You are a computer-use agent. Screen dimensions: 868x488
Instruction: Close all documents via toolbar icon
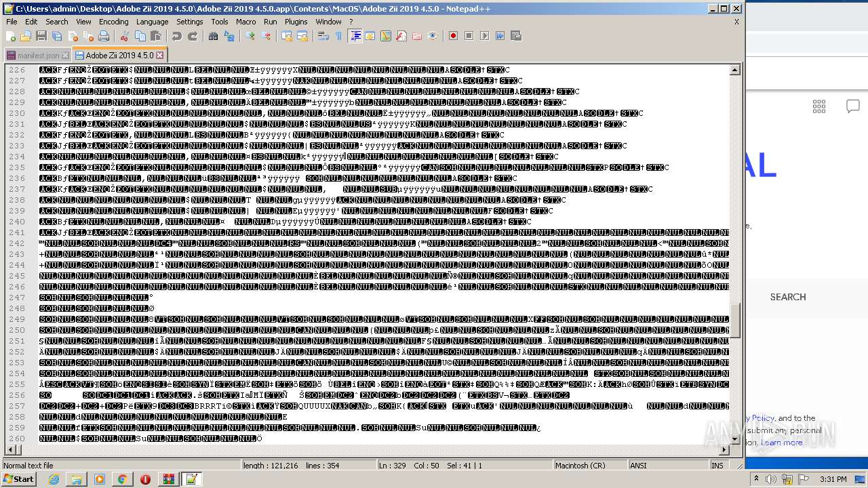click(88, 36)
